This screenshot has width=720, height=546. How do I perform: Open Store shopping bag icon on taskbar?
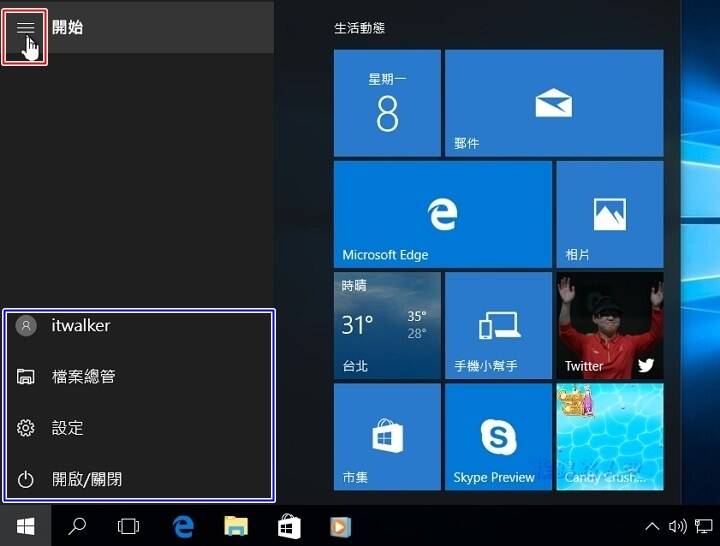[x=289, y=526]
